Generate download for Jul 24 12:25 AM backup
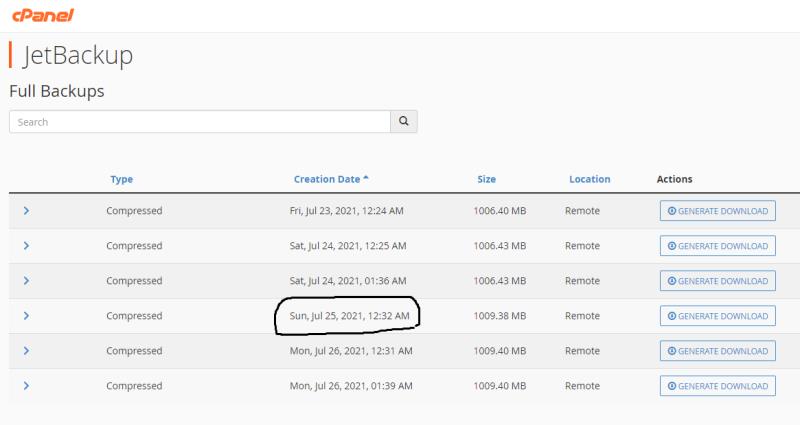 click(x=718, y=246)
